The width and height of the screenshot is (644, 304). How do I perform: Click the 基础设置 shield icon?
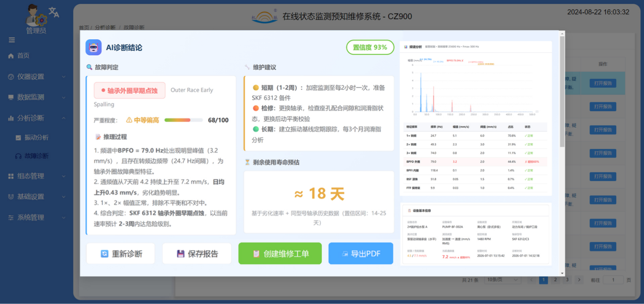pos(11,197)
